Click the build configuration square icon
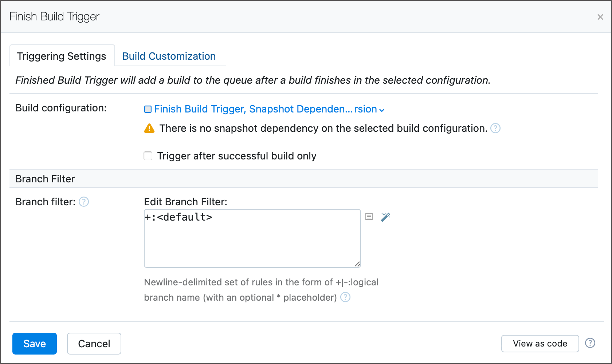Screen dimensions: 612x364 pos(148,109)
